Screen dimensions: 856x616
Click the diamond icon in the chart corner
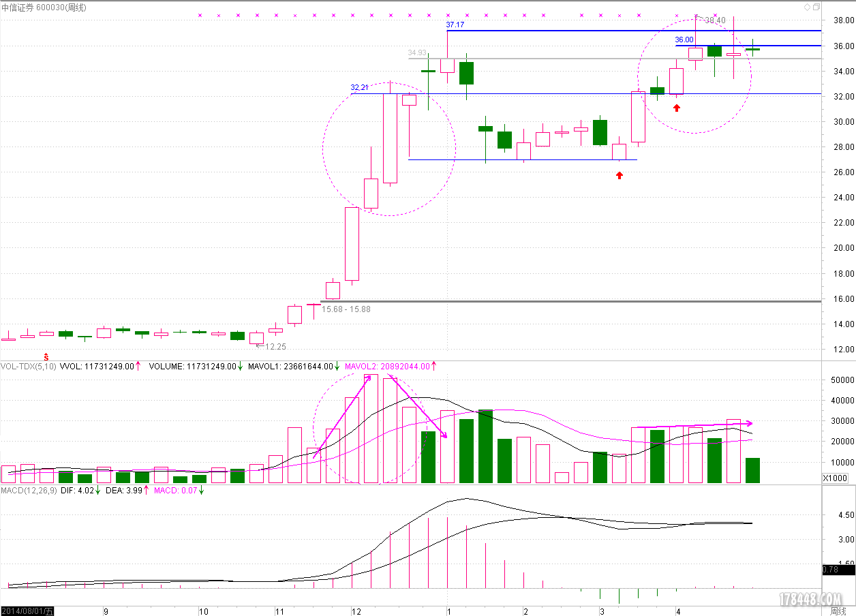(808, 7)
